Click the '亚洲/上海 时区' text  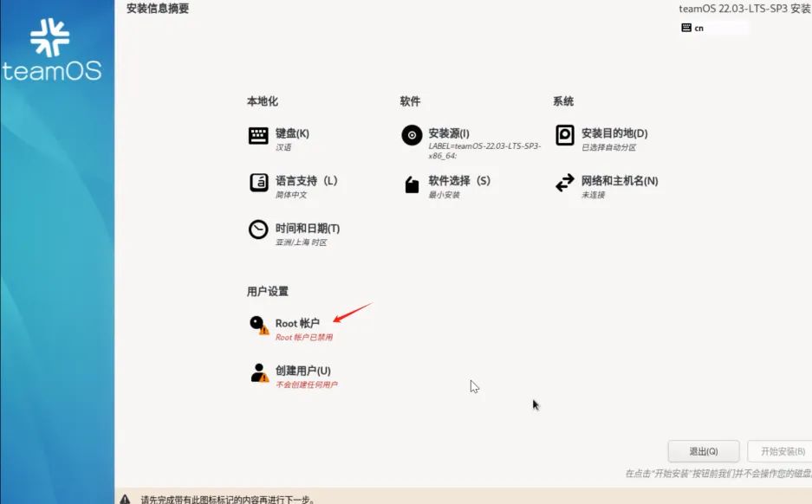pos(301,242)
